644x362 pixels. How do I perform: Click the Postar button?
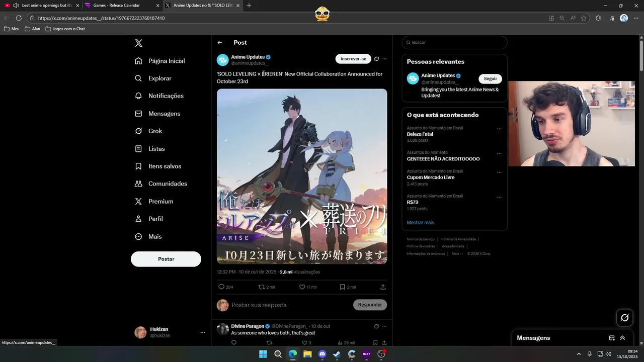point(166,259)
